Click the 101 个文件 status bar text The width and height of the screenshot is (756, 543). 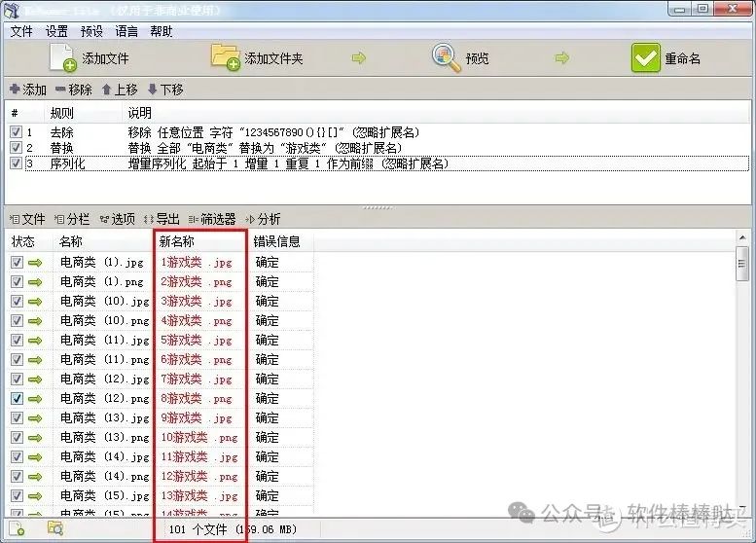(198, 529)
